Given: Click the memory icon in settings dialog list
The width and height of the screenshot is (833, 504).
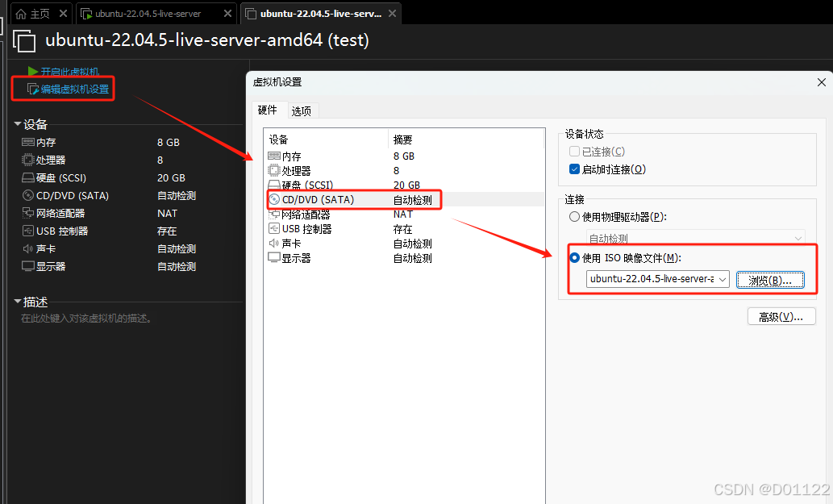Looking at the screenshot, I should pyautogui.click(x=274, y=156).
